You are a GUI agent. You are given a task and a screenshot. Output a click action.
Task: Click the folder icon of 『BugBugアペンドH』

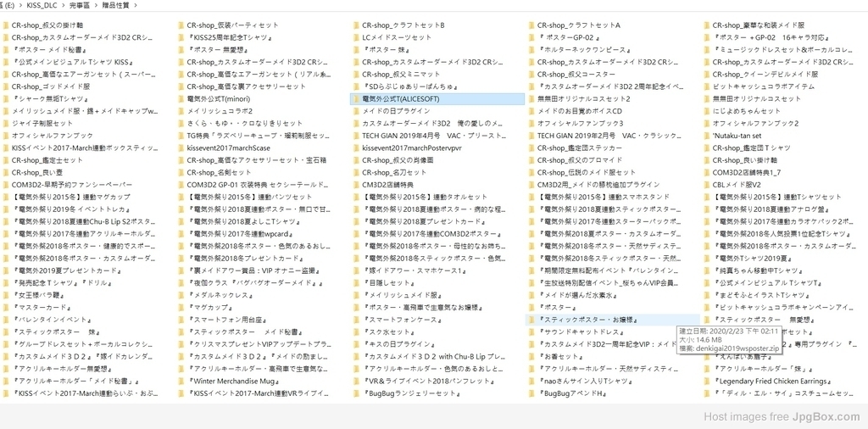click(531, 393)
